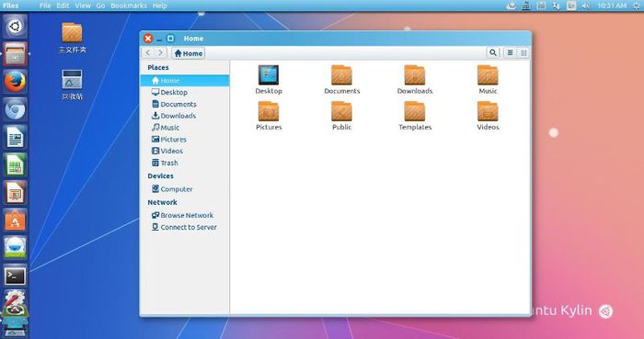The width and height of the screenshot is (644, 339).
Task: Click the Home path button
Action: 188,53
